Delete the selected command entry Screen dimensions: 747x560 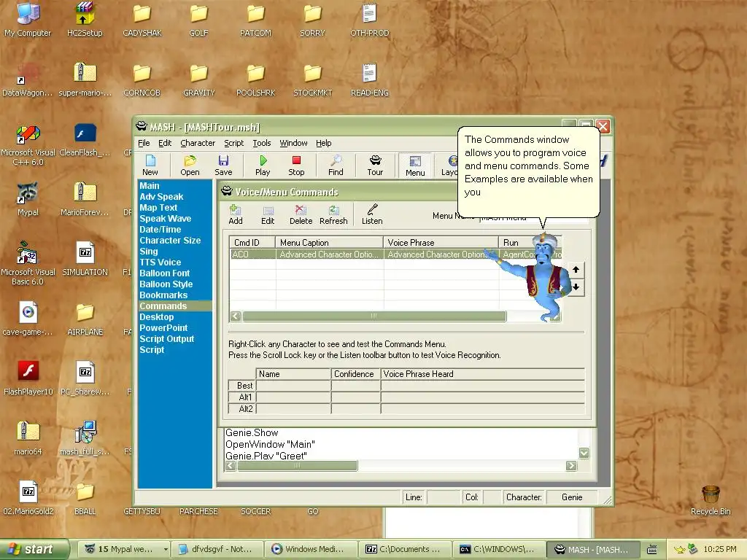point(301,215)
